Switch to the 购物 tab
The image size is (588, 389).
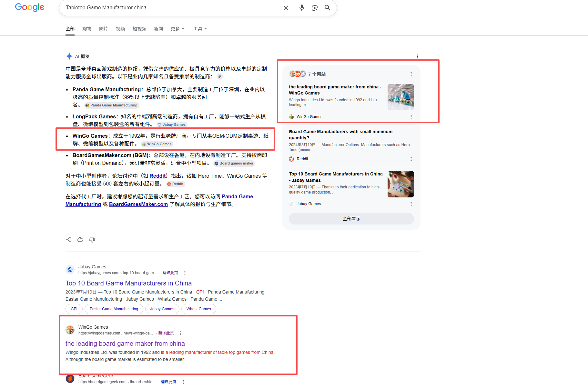pyautogui.click(x=87, y=29)
